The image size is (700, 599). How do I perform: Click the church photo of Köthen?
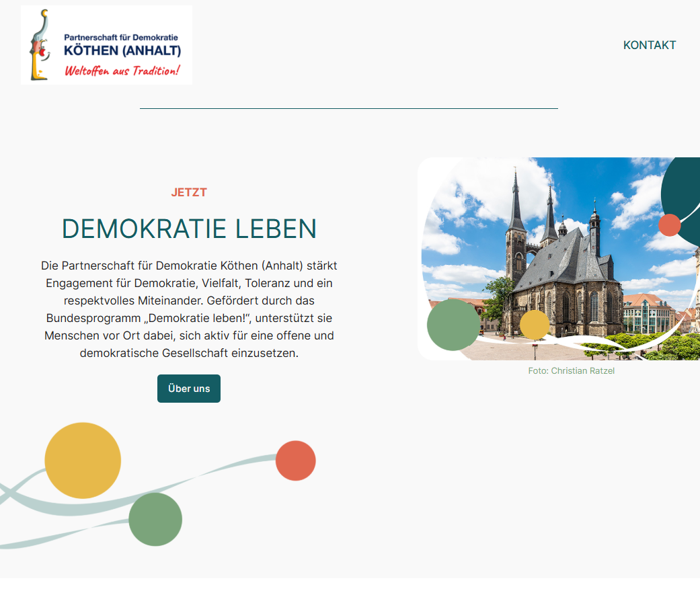tap(559, 258)
